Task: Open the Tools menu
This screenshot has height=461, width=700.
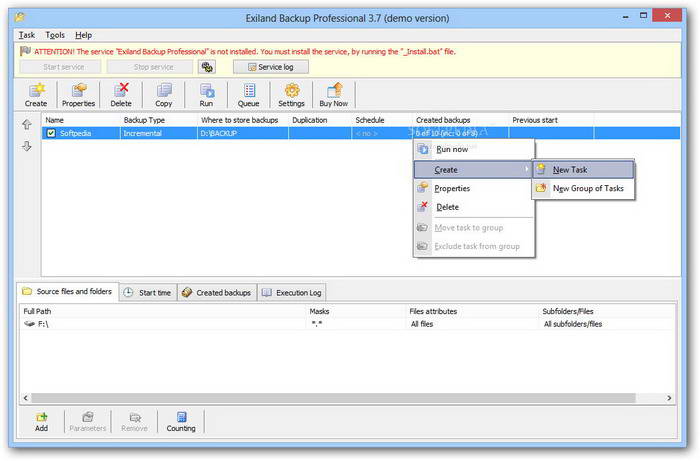Action: click(x=55, y=35)
